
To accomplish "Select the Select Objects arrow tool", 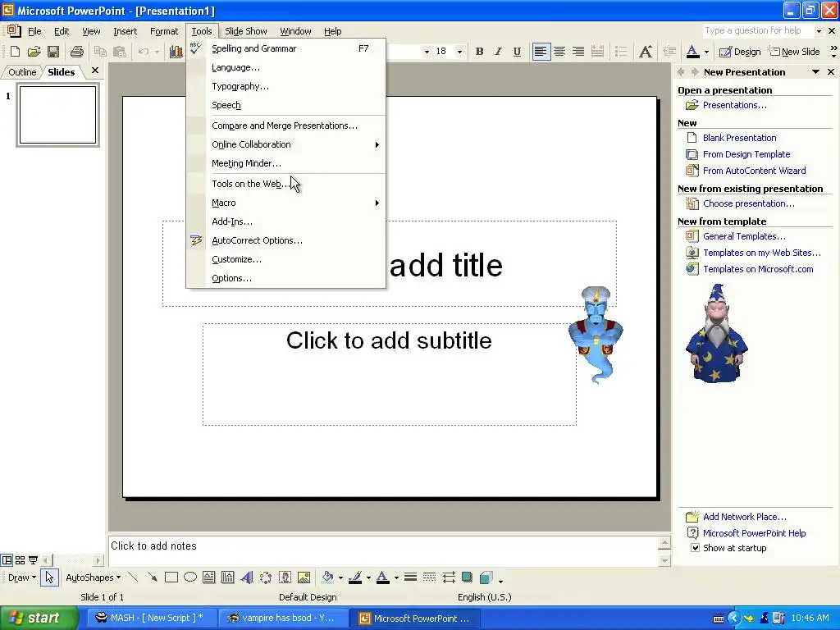I will pyautogui.click(x=49, y=577).
